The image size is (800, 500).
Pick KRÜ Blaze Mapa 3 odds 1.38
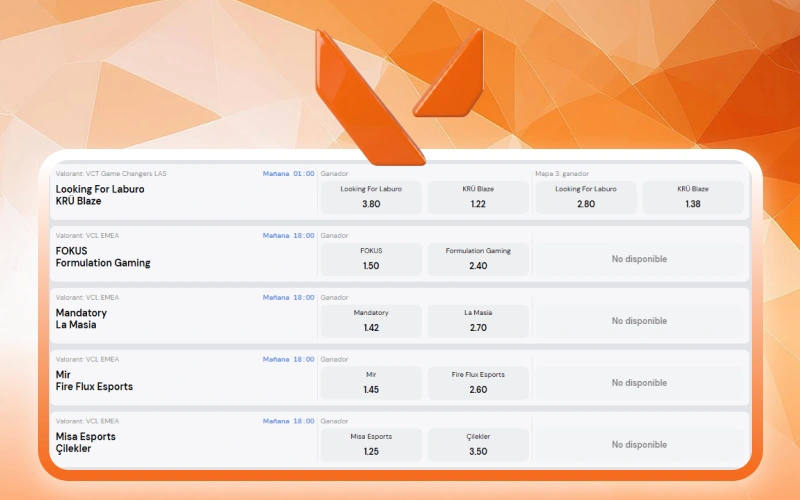tap(693, 197)
